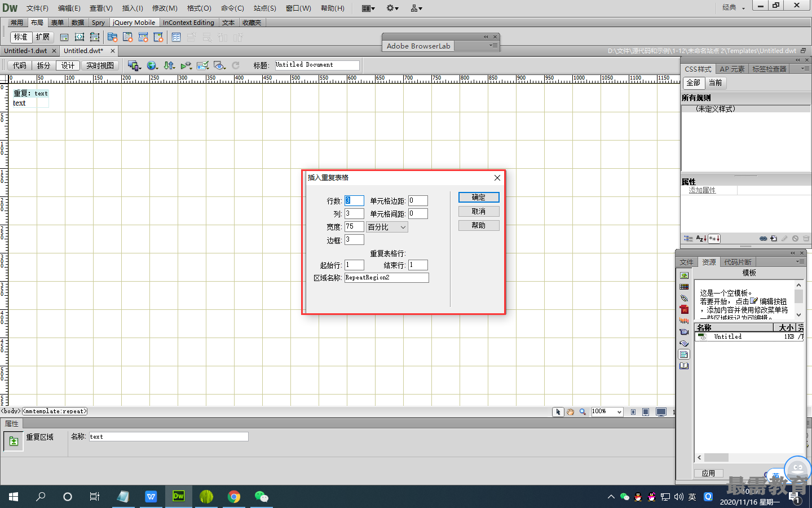The width and height of the screenshot is (812, 508).
Task: Open W3C validation dropdown icon
Action: (186, 65)
